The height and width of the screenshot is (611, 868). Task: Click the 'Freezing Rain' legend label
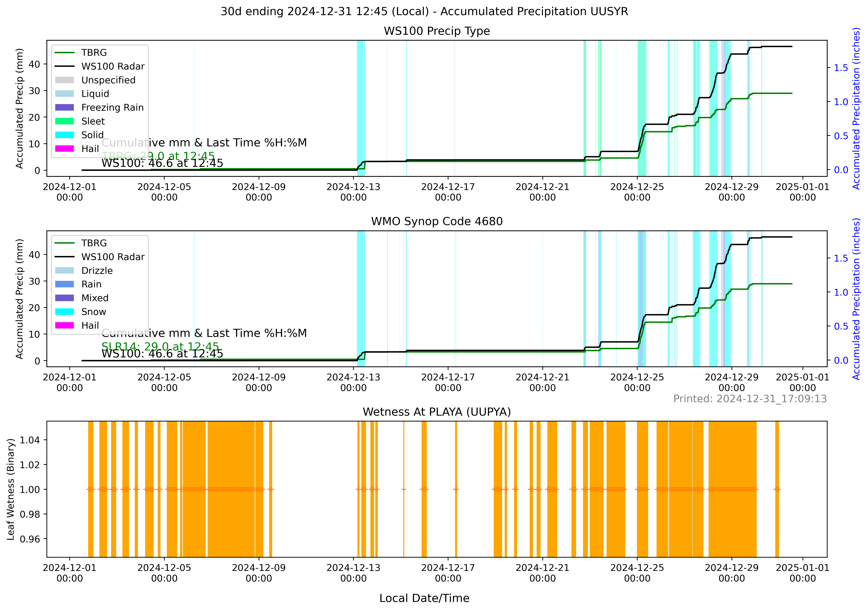pyautogui.click(x=113, y=107)
